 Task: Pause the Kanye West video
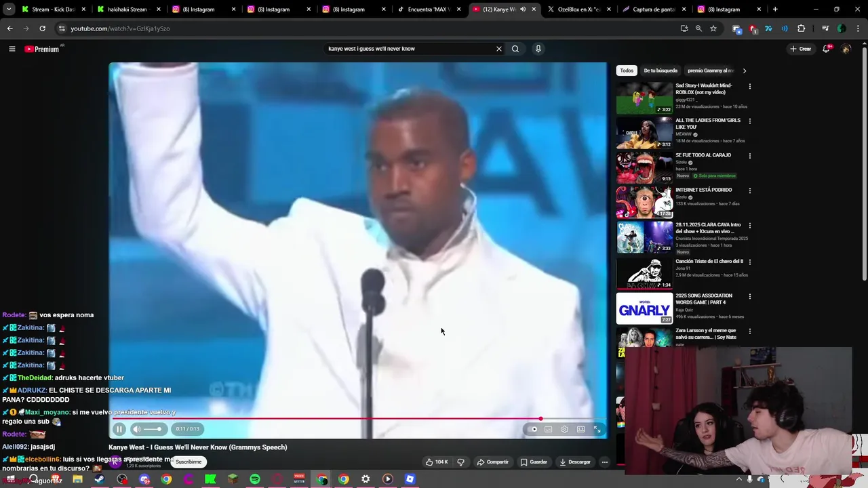click(119, 429)
